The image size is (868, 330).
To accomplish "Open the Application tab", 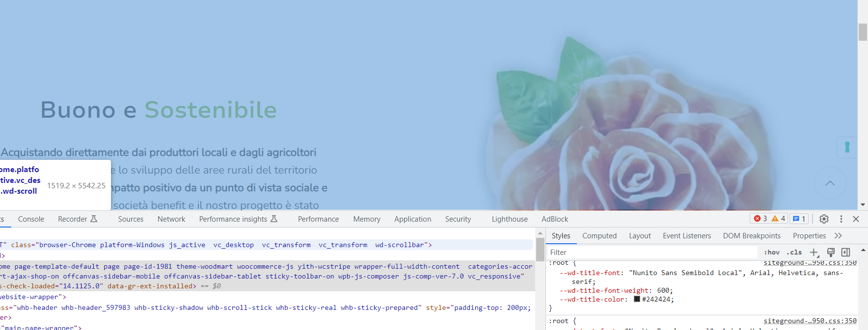I will click(412, 219).
